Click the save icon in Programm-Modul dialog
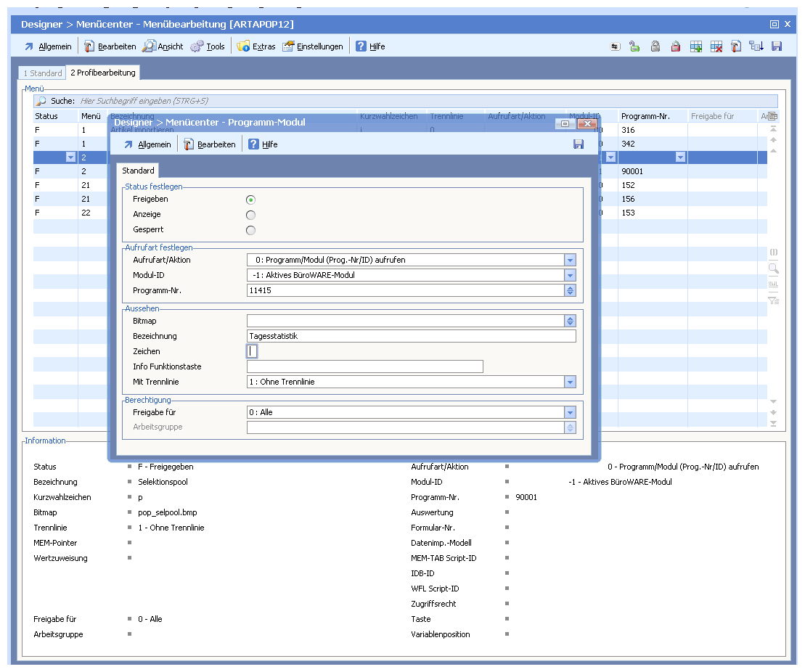 tap(579, 144)
